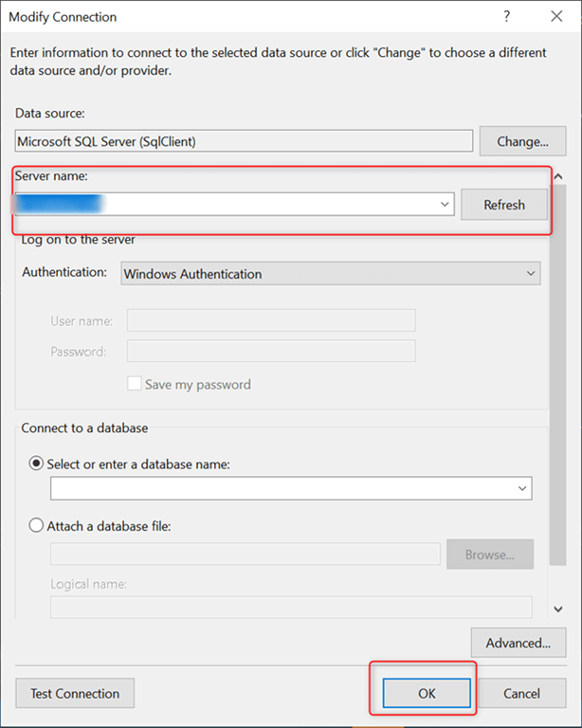
Task: Open the Authentication dropdown
Action: pos(331,274)
